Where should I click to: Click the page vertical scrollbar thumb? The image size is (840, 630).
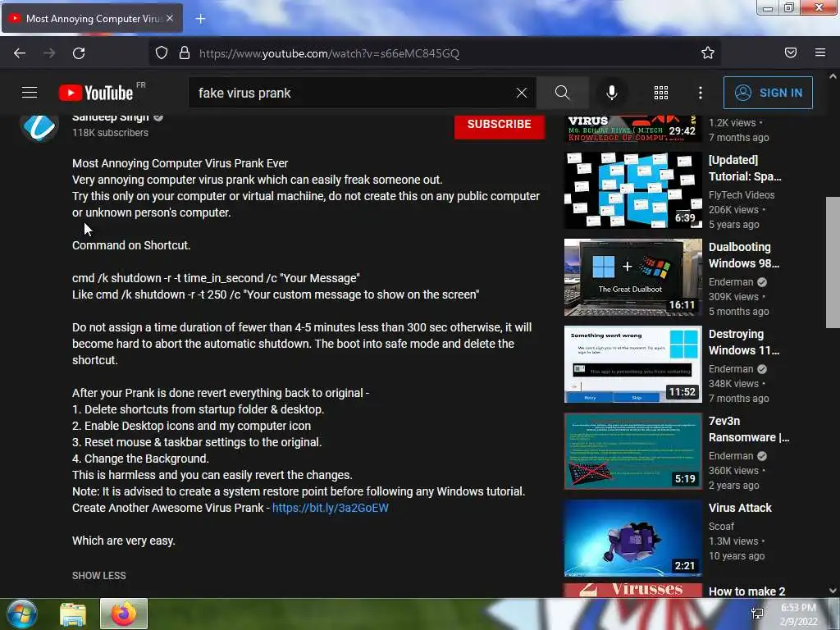click(x=833, y=262)
